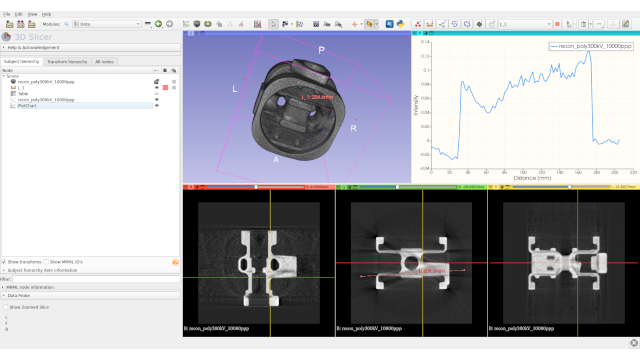Image resolution: width=640 pixels, height=360 pixels.
Task: Activate the mouse pointer mode tool
Action: click(x=273, y=24)
